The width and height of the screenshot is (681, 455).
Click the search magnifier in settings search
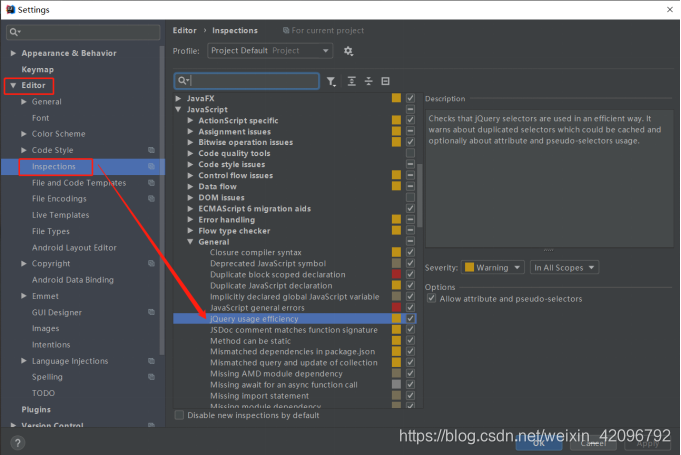click(x=14, y=32)
